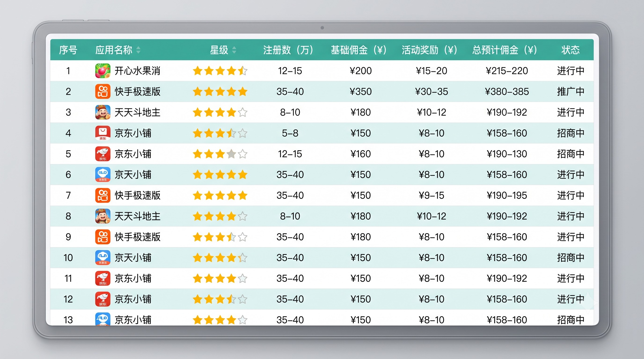Click the 京东 dog icon in row 5
The width and height of the screenshot is (644, 359).
tap(103, 154)
